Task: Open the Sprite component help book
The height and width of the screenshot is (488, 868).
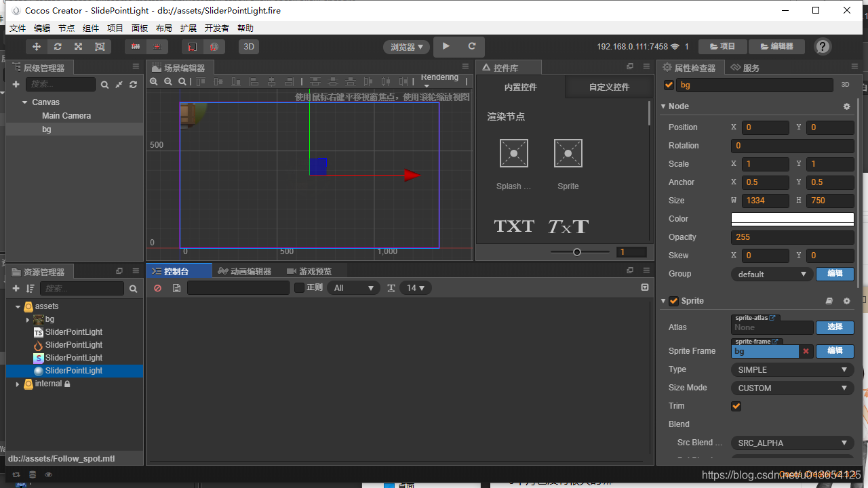Action: 829,301
